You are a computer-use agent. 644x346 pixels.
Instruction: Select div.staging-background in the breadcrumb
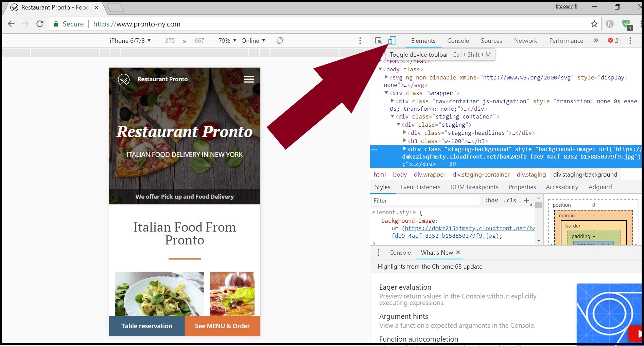pos(585,175)
